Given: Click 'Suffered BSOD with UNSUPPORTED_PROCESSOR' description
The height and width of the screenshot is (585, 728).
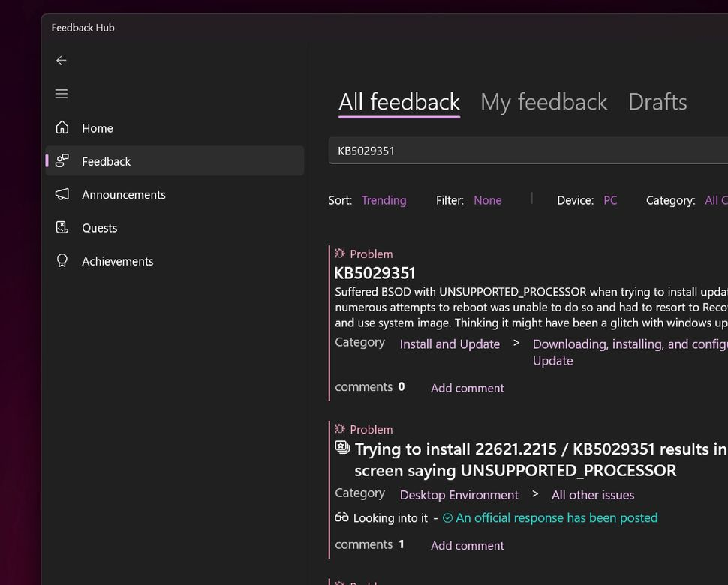Looking at the screenshot, I should click(531, 307).
